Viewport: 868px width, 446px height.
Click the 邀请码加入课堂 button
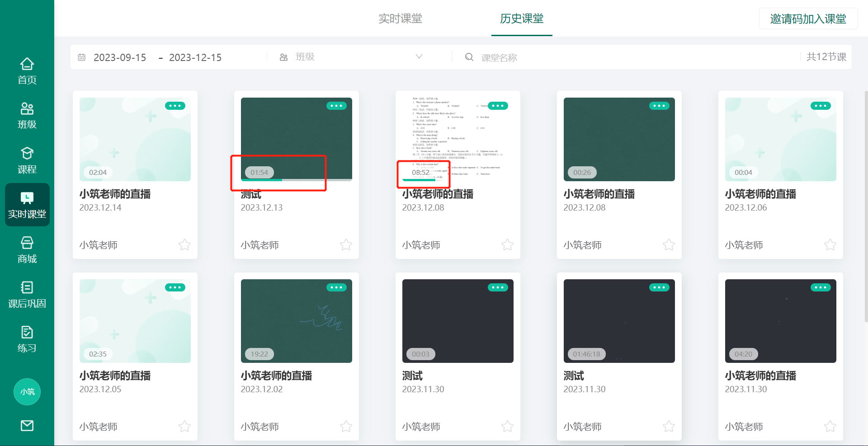(808, 19)
